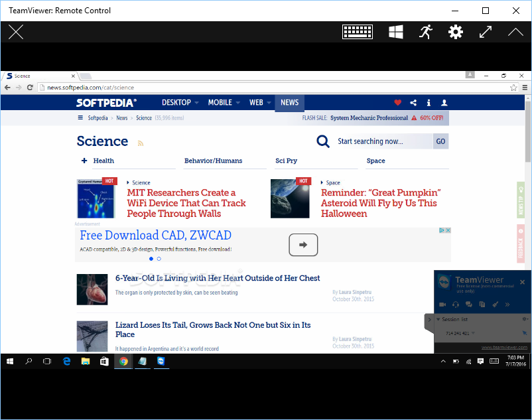
Task: Open the Sci Pry category
Action: [286, 161]
